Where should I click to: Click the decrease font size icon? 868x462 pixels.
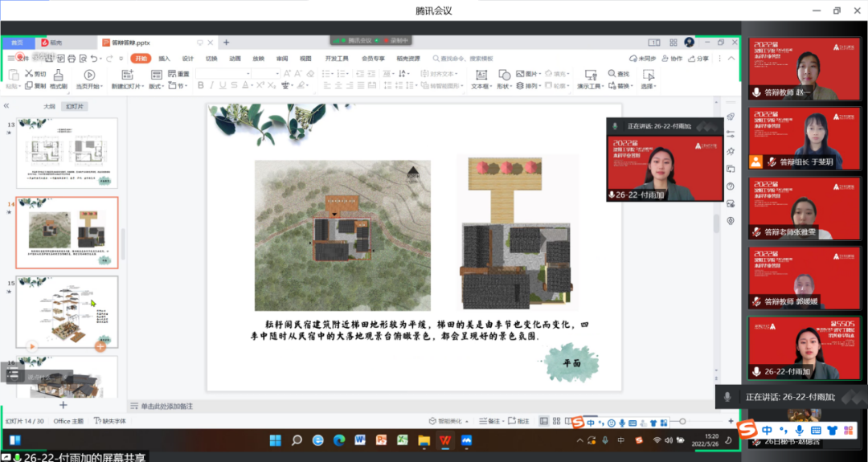[298, 74]
